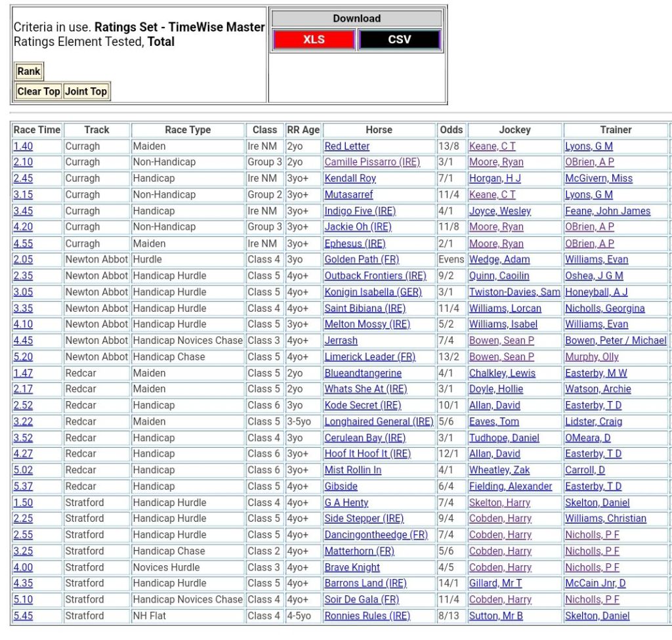
Task: Open Konigin Isabella (GER) horse link
Action: tap(373, 292)
